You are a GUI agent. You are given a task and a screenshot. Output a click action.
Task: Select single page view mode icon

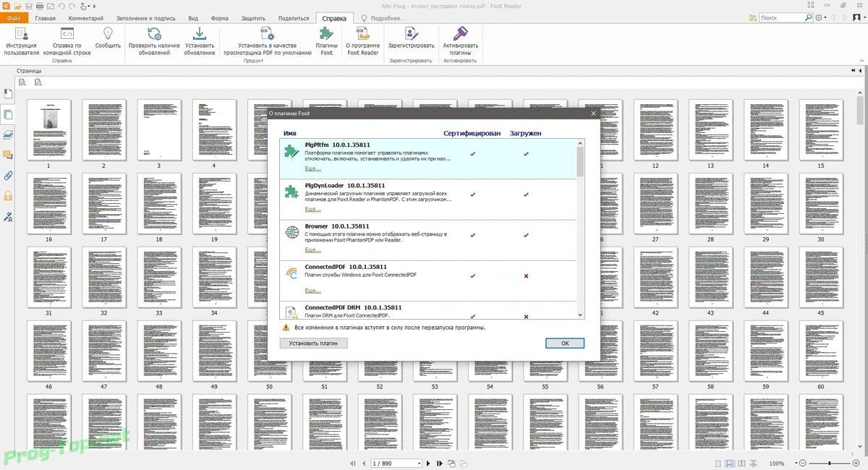[x=718, y=463]
